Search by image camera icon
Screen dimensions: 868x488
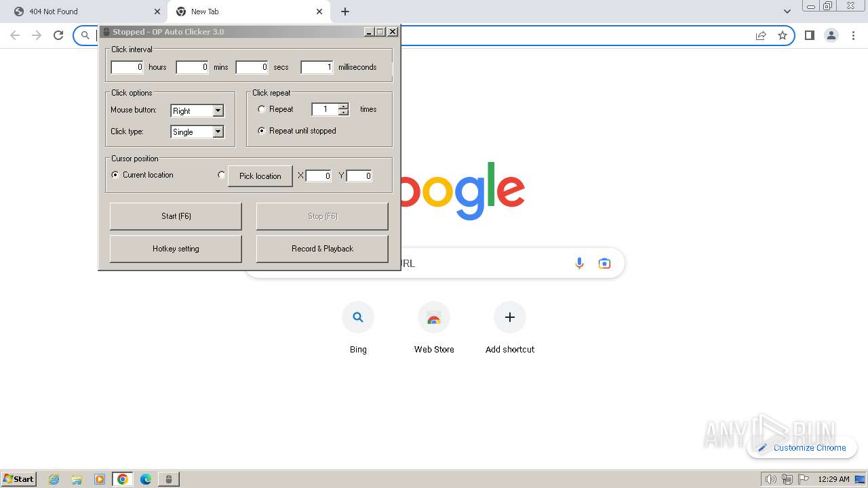[x=604, y=263]
